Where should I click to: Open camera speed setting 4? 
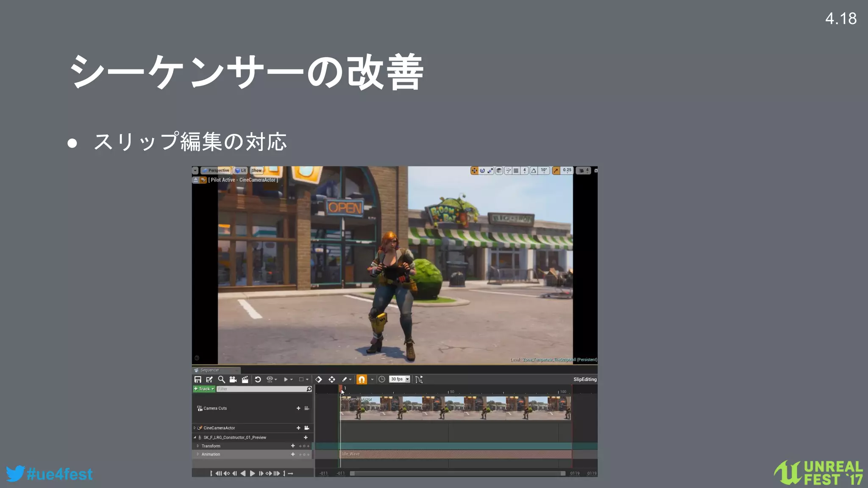point(584,170)
